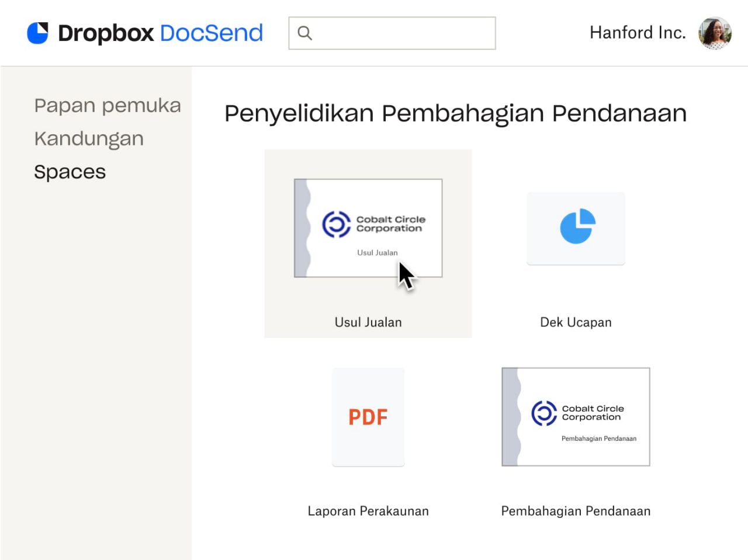Select Spaces in the sidebar
Image resolution: width=748 pixels, height=560 pixels.
[x=70, y=171]
